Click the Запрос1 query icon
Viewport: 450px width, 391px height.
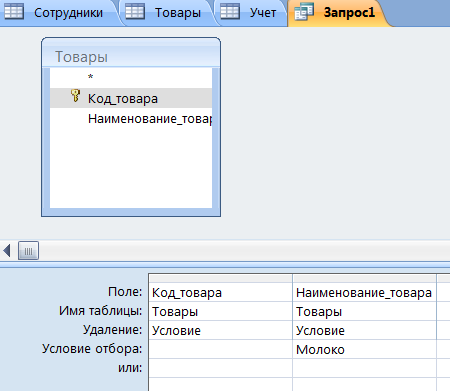tap(304, 12)
